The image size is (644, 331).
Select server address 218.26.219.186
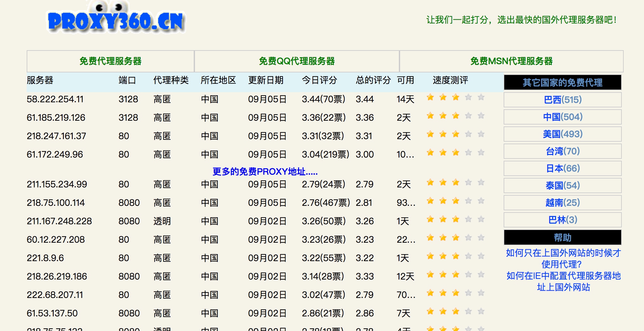pyautogui.click(x=57, y=276)
